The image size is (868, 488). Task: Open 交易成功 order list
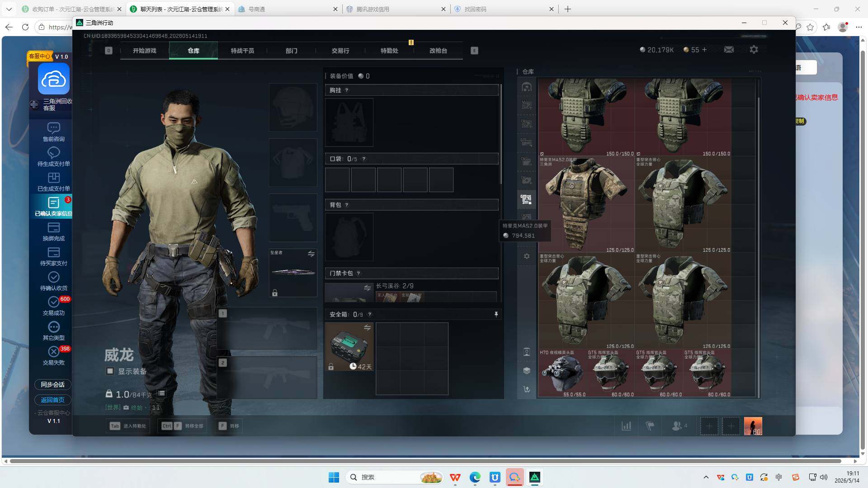coord(53,306)
